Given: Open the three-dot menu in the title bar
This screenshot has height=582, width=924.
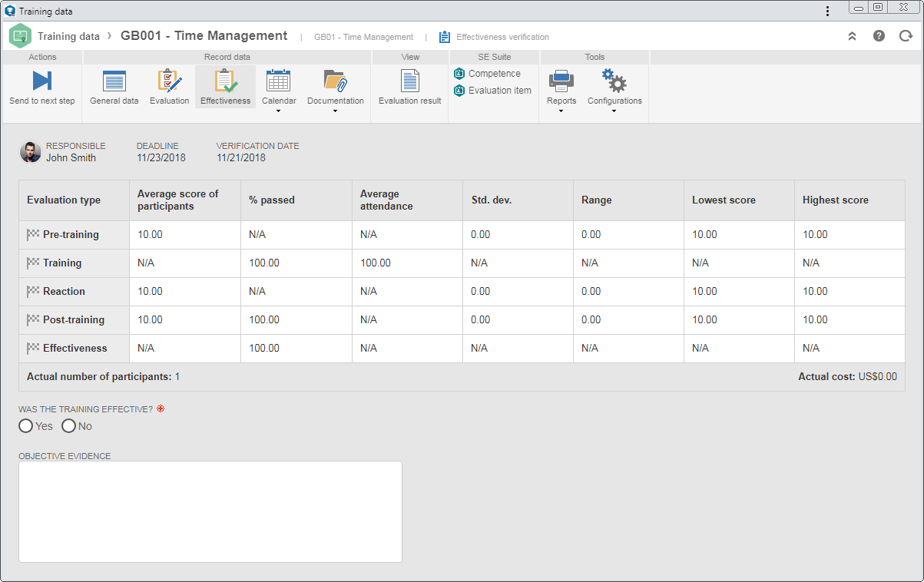Looking at the screenshot, I should pyautogui.click(x=827, y=11).
